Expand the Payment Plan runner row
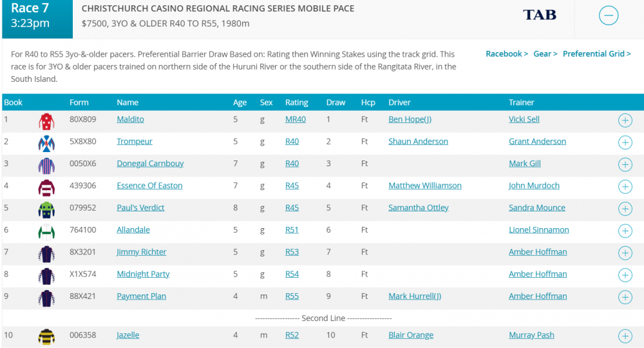644x348 pixels. click(625, 297)
